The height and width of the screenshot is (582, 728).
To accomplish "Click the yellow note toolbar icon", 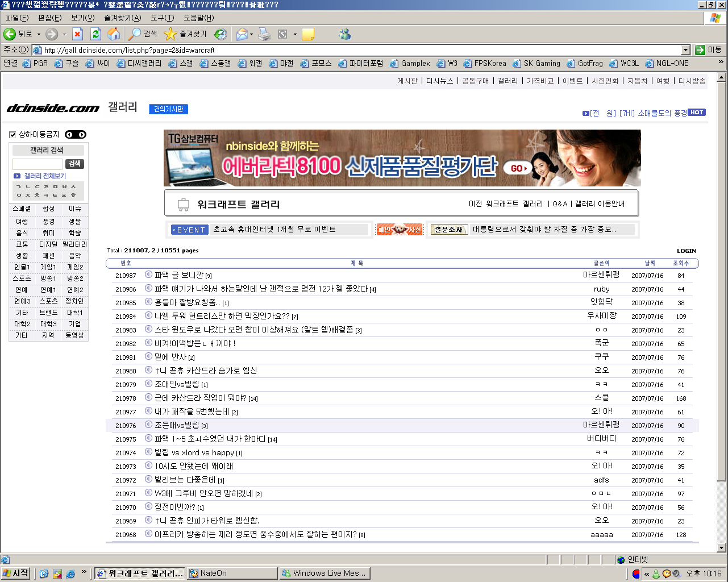I will 309,34.
